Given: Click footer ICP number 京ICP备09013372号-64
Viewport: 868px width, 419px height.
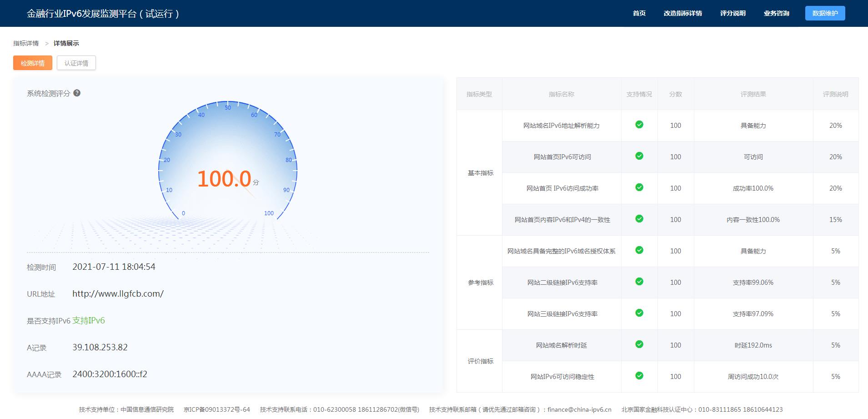Looking at the screenshot, I should click(x=217, y=409).
